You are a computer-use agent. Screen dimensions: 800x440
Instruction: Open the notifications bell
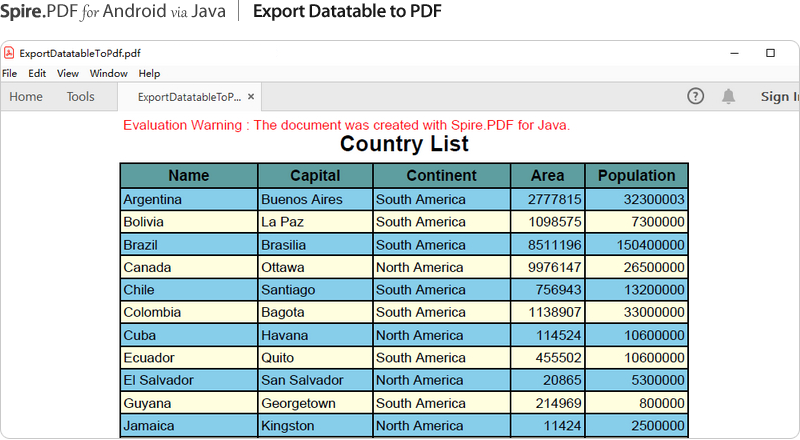pos(729,96)
